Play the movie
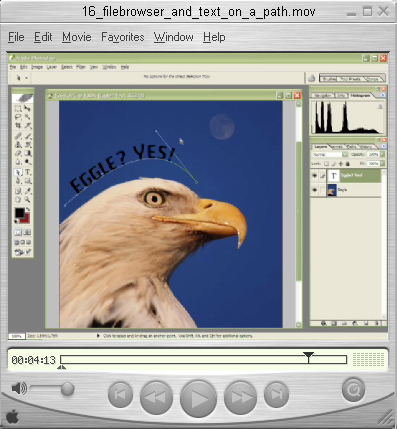 pos(198,399)
